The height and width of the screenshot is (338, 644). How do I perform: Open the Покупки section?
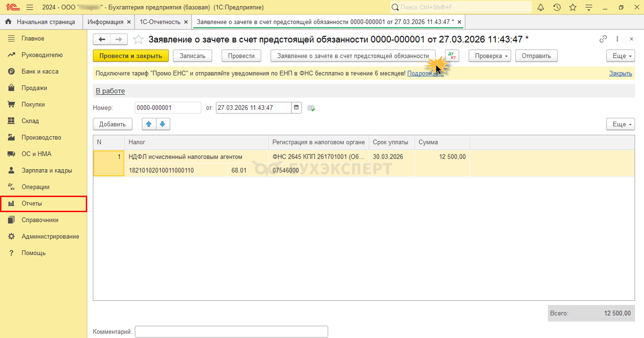point(44,105)
